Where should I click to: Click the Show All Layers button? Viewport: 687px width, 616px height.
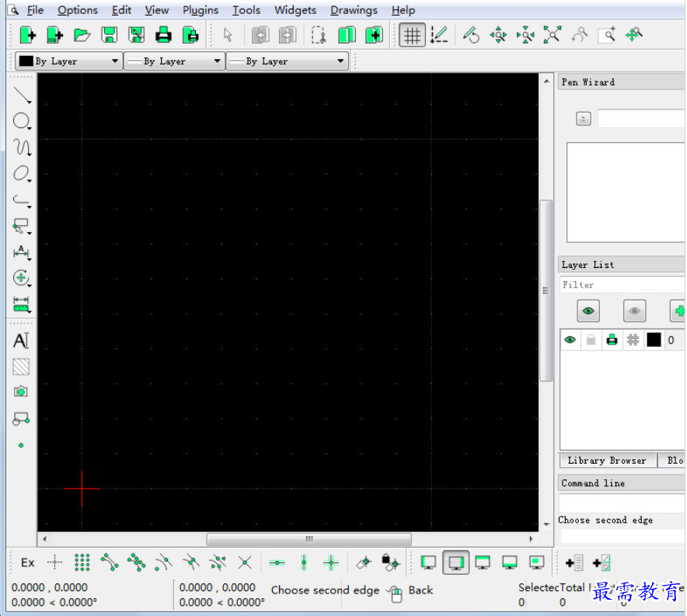tap(588, 311)
